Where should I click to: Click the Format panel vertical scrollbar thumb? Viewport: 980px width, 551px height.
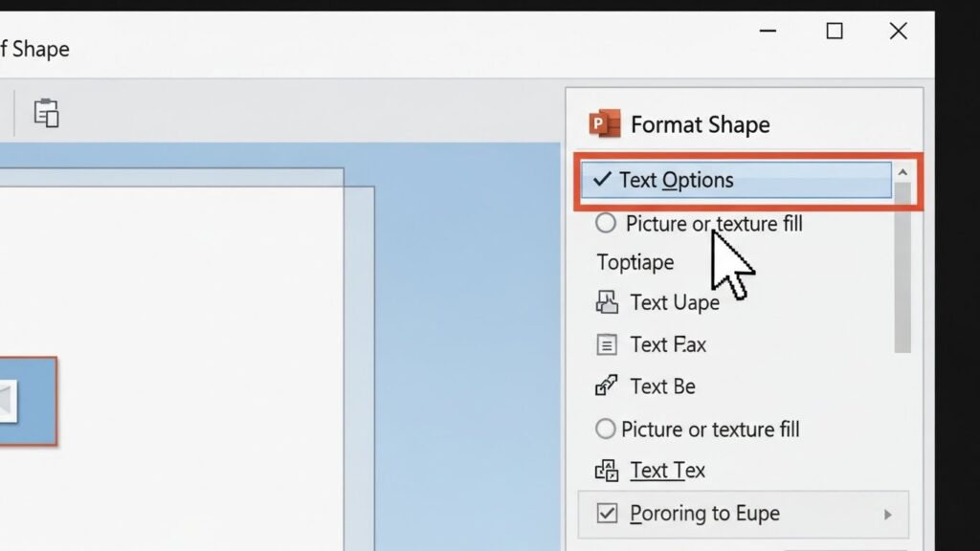902,268
